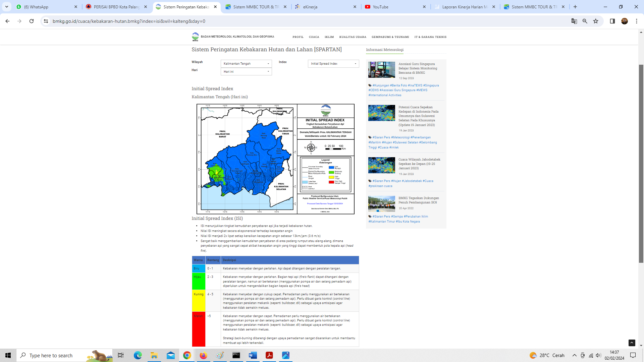Click the back-to-top arrow button
Image resolution: width=644 pixels, height=362 pixels.
(x=632, y=343)
